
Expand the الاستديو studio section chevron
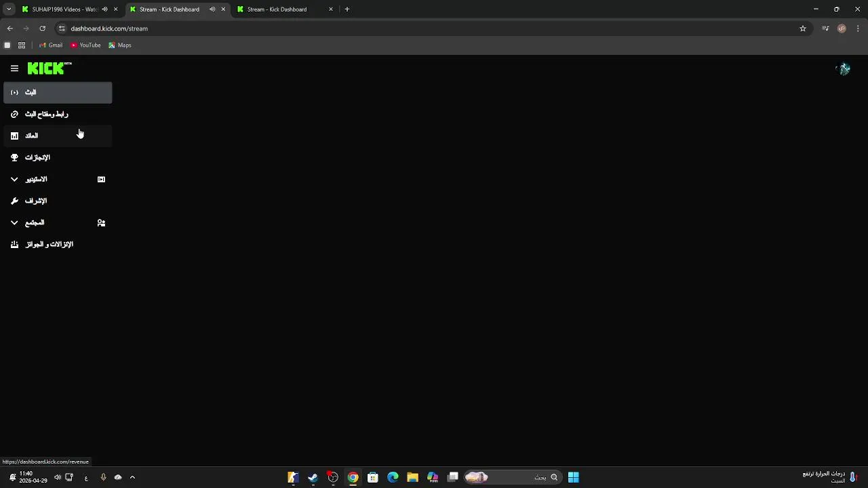click(x=14, y=180)
